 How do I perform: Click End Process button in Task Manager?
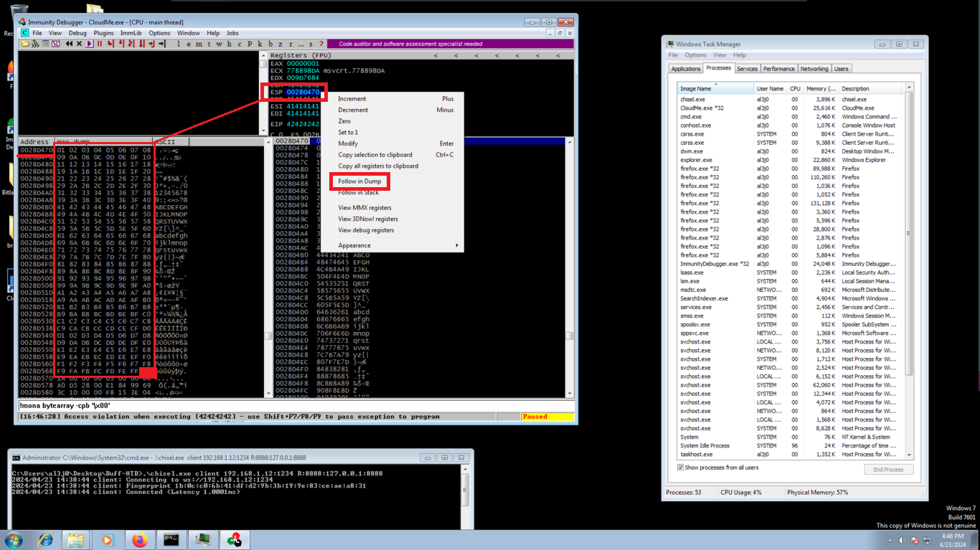[x=888, y=470]
